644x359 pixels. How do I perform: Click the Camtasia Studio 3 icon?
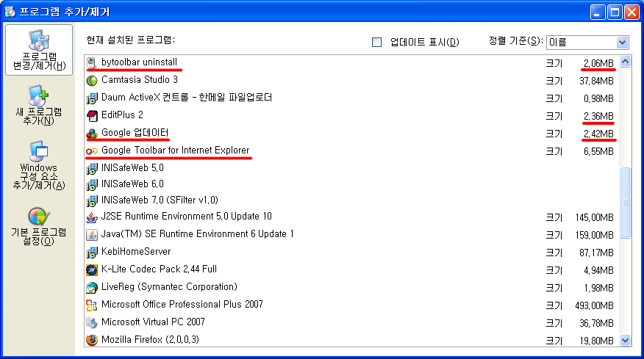pyautogui.click(x=92, y=81)
